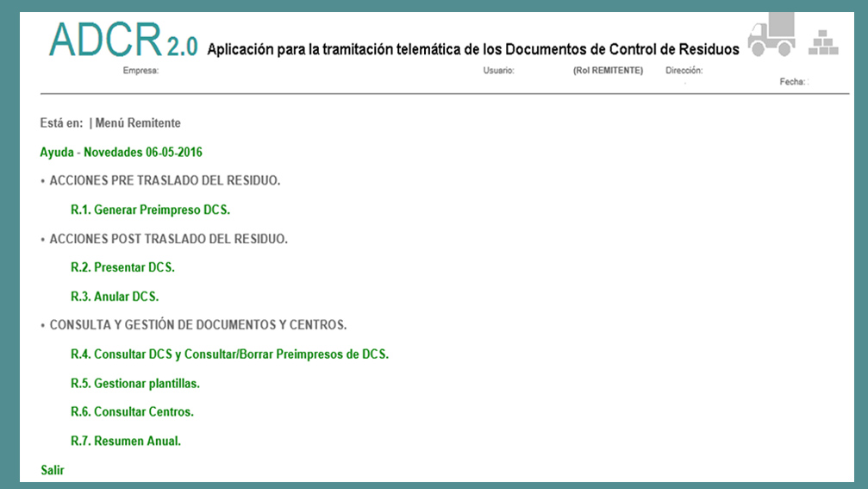Open R.6. Consultar Centros
Image resolution: width=868 pixels, height=489 pixels.
point(132,412)
